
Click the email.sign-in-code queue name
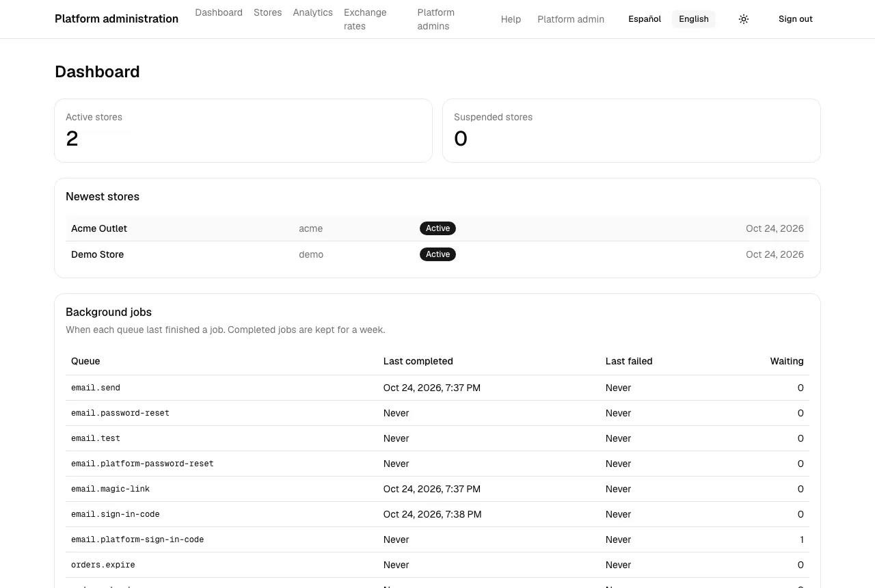tap(116, 514)
